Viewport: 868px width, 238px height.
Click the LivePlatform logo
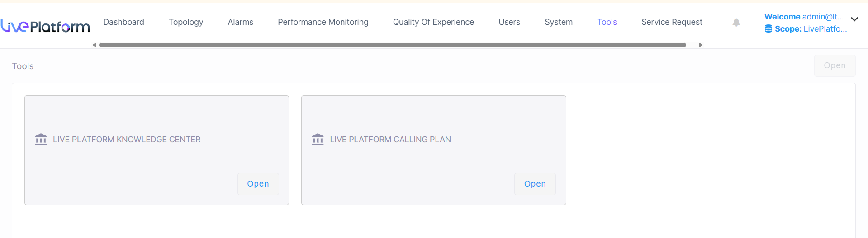click(x=45, y=26)
